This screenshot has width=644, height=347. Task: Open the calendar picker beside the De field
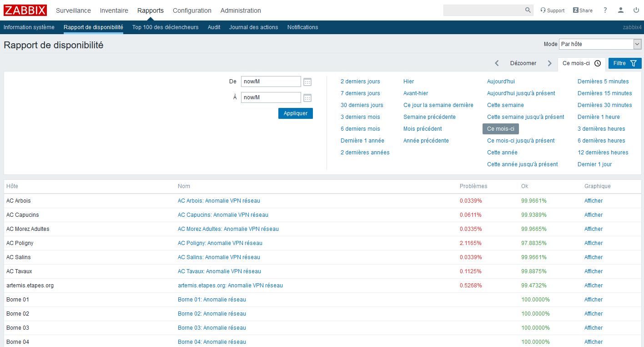tap(307, 82)
